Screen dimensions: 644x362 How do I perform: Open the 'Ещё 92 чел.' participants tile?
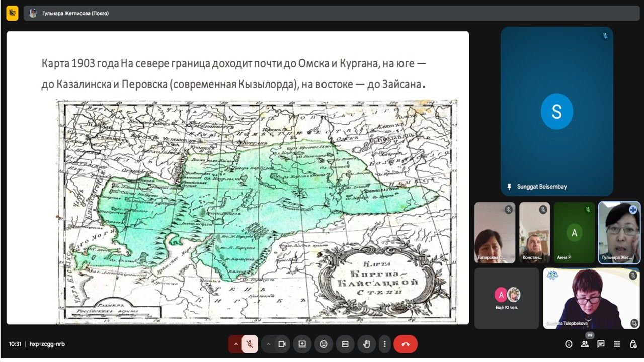[506, 298]
